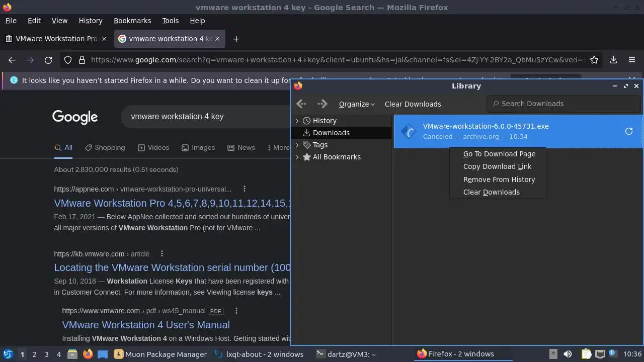
Task: Go to the Google logo home link
Action: pyautogui.click(x=75, y=117)
